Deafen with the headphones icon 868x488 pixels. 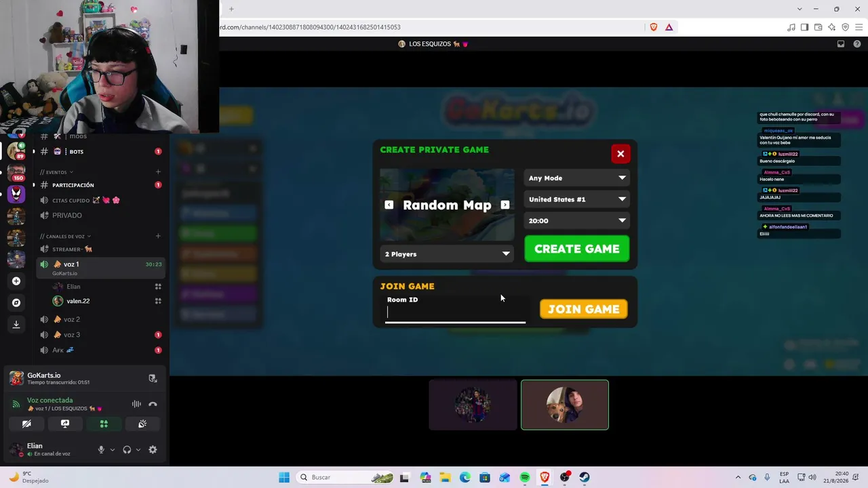[127, 449]
